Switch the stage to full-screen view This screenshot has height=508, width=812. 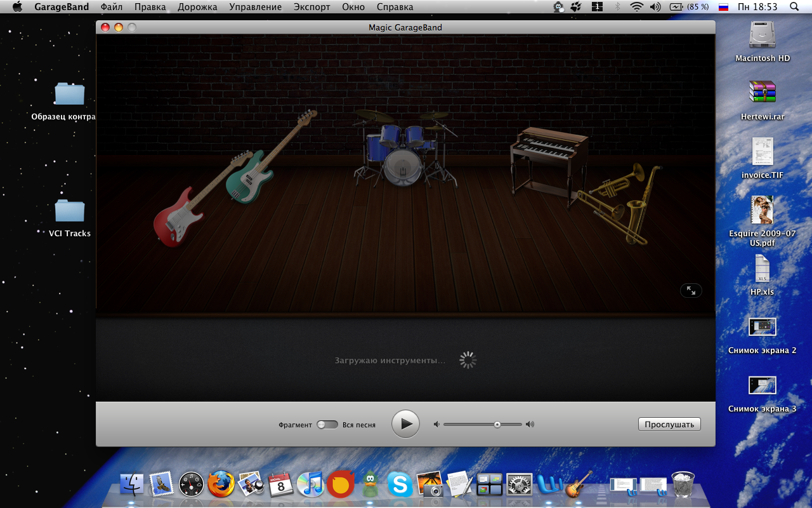pyautogui.click(x=691, y=290)
